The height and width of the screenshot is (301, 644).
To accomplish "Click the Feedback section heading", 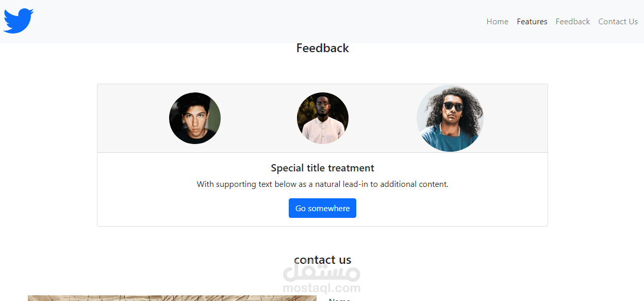I will 322,48.
